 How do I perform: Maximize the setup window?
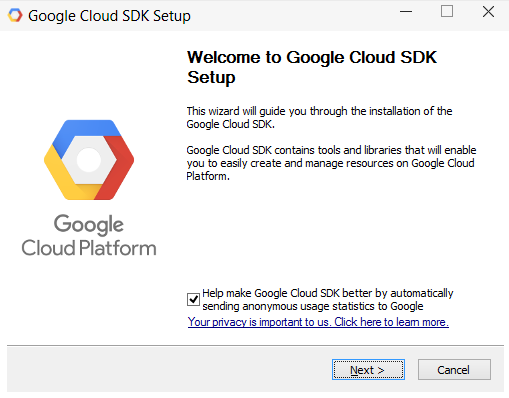coord(447,12)
